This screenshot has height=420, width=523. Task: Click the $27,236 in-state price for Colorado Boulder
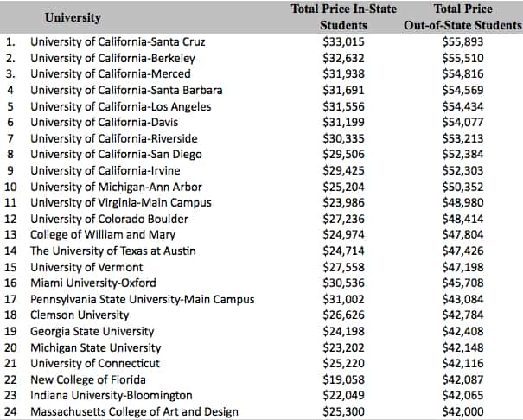343,219
